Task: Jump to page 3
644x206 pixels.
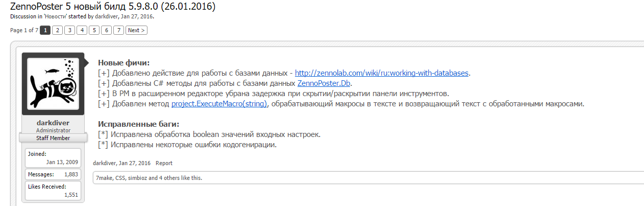Action: point(69,30)
